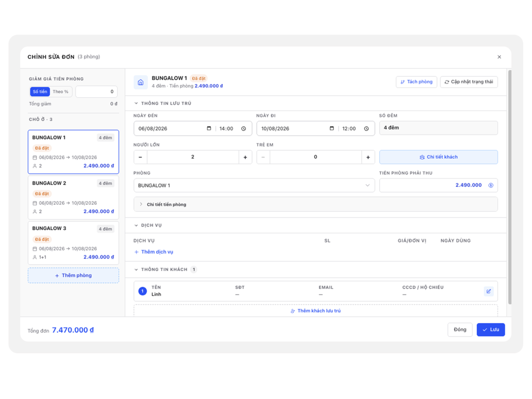The height and width of the screenshot is (399, 532).
Task: Decrease Trẻ em count with minus
Action: [263, 157]
